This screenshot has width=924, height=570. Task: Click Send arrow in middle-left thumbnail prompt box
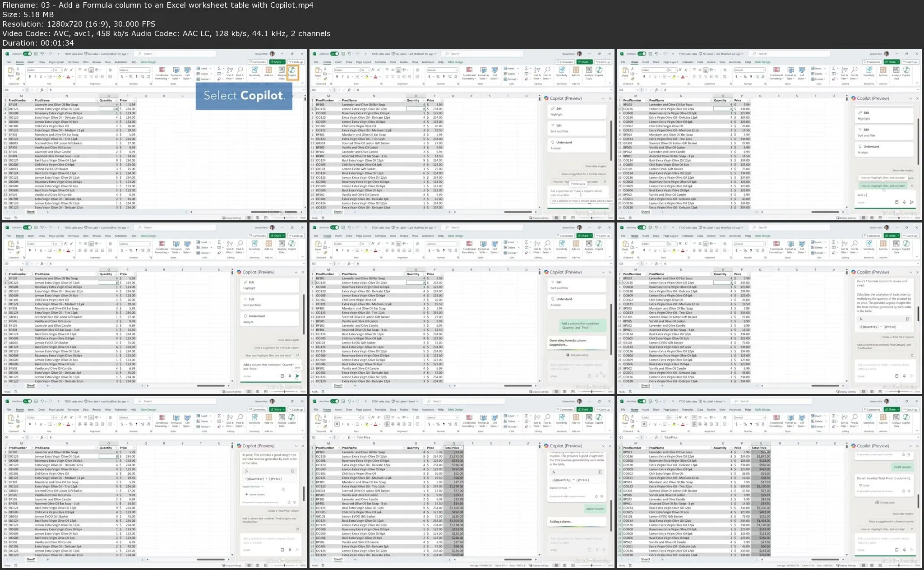point(297,376)
